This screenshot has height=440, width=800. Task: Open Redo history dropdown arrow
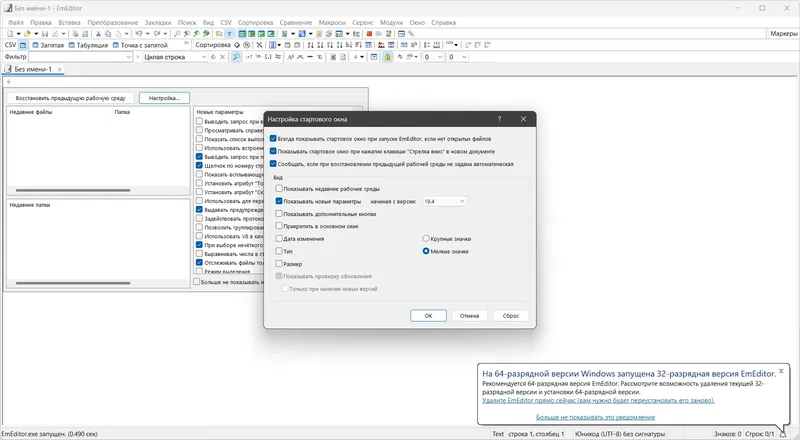point(165,34)
